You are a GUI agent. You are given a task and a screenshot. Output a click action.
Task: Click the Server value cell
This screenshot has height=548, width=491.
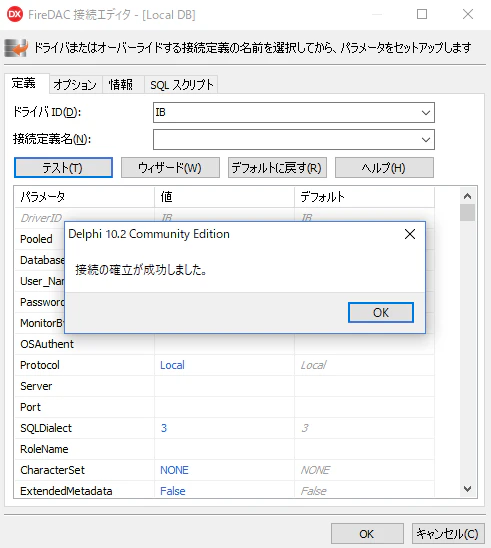224,386
